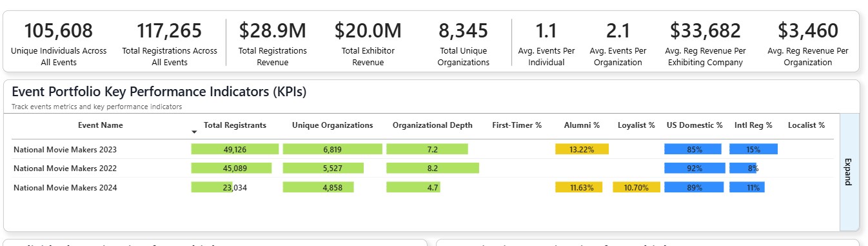The height and width of the screenshot is (246, 868).
Task: Click the Alumni % column header
Action: point(582,125)
